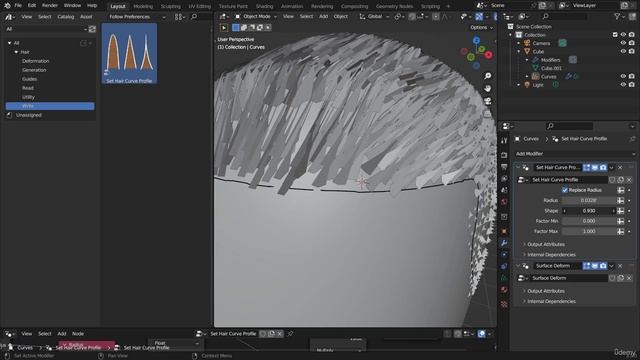The height and width of the screenshot is (360, 640).
Task: Click the outliner search magnifier field
Action: (564, 16)
